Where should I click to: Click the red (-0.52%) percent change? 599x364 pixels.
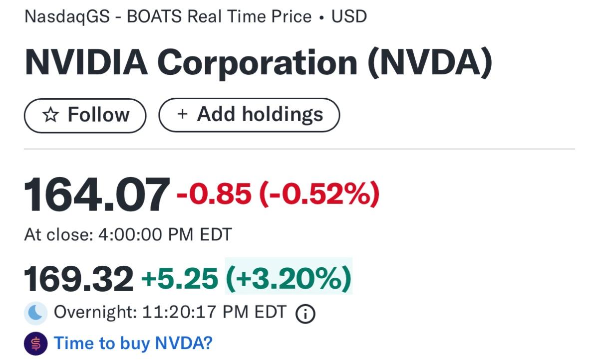coord(319,193)
